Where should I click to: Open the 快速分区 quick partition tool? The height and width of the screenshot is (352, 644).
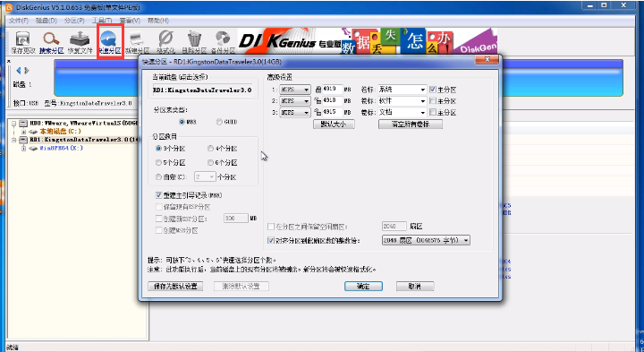[110, 43]
